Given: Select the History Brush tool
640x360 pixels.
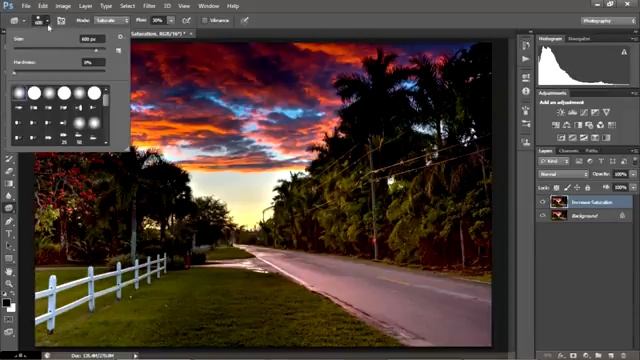Looking at the screenshot, I should click(9, 159).
